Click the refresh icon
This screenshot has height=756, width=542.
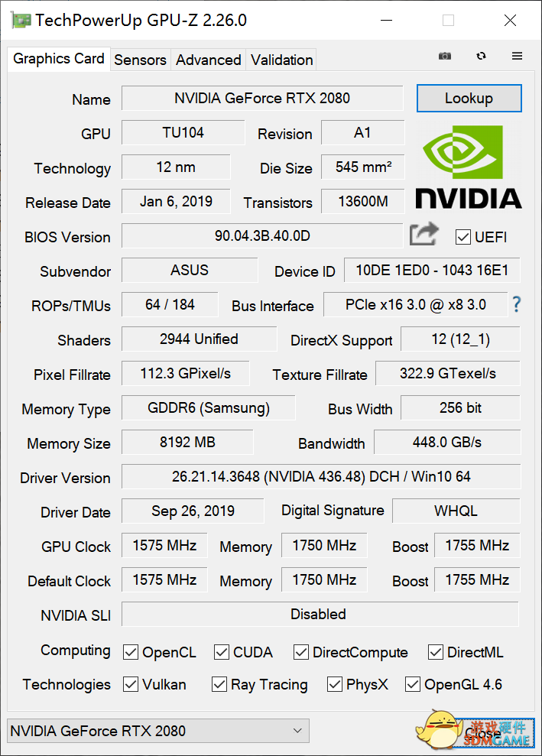pos(481,57)
